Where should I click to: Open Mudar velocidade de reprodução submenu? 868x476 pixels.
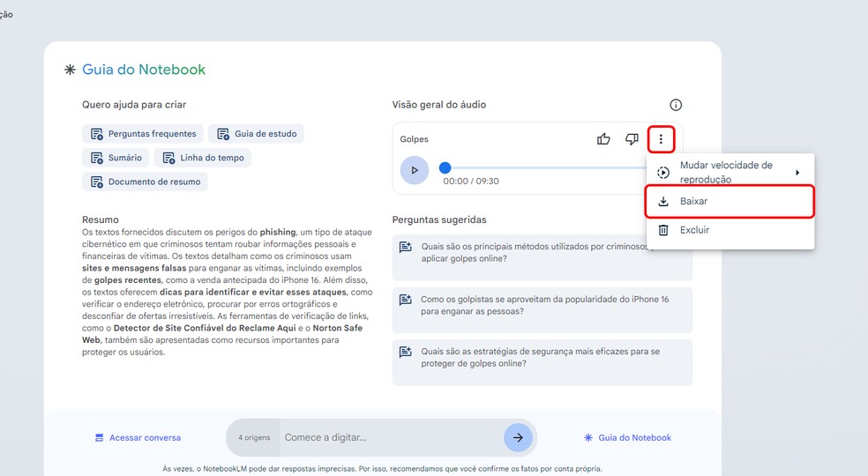730,172
